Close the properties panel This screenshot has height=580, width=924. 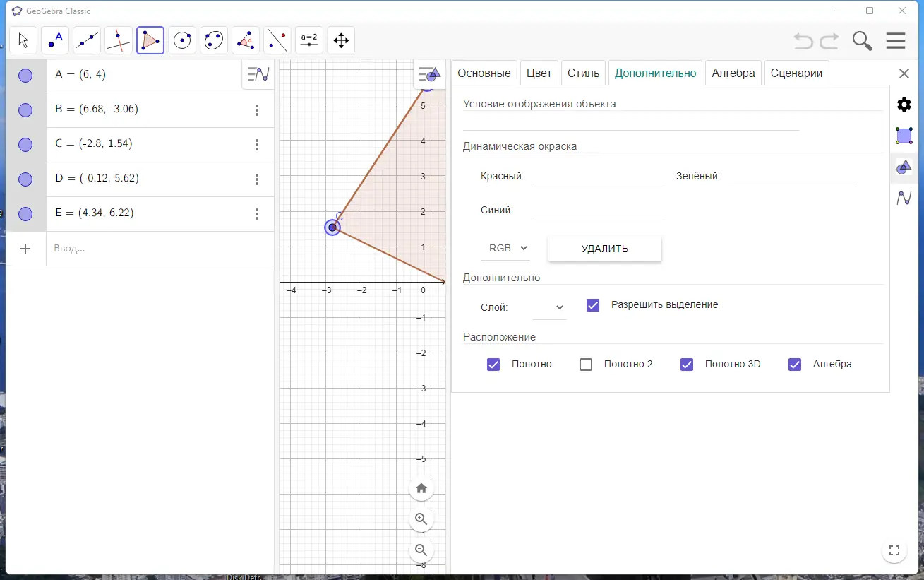tap(904, 73)
